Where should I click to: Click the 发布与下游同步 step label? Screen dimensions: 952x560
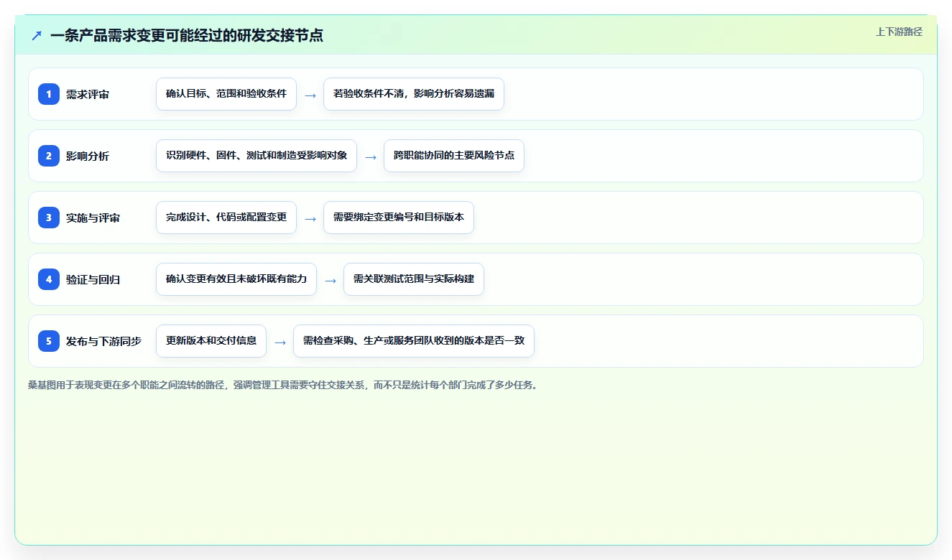point(103,341)
